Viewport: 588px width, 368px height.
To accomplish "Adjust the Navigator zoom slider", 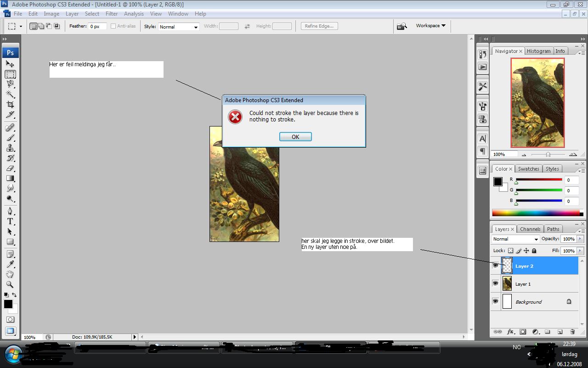I will point(548,155).
